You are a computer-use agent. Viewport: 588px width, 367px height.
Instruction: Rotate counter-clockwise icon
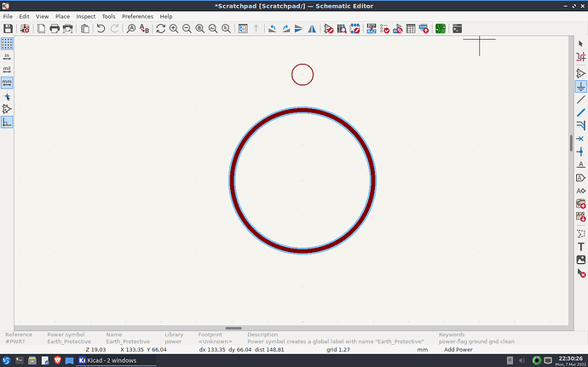click(273, 28)
